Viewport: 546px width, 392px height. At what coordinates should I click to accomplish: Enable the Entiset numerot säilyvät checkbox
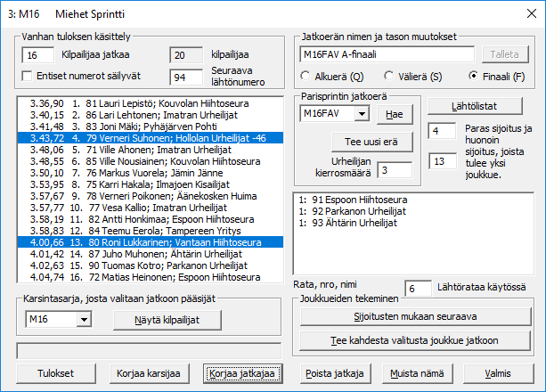pyautogui.click(x=27, y=78)
